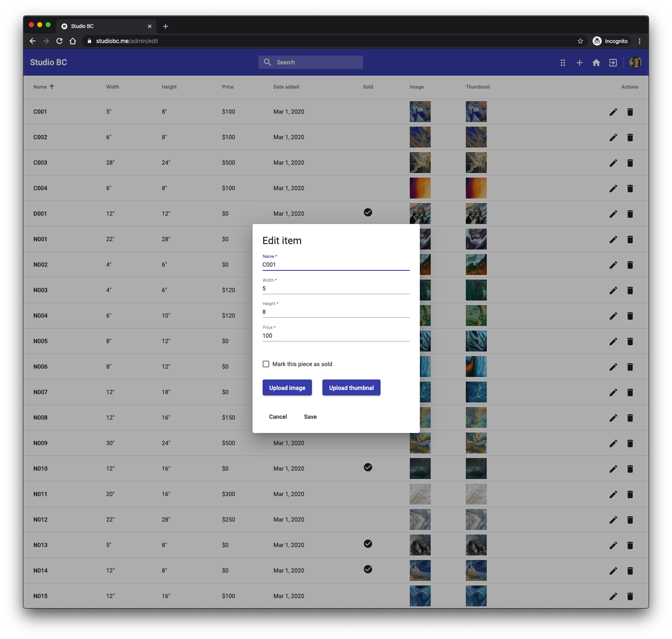Click browser home button
672x639 pixels.
73,41
